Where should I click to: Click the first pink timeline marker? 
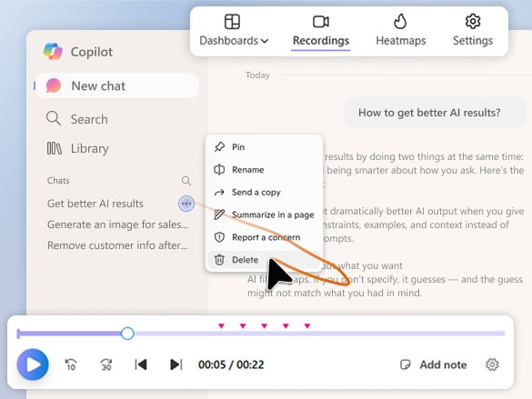[x=221, y=325]
